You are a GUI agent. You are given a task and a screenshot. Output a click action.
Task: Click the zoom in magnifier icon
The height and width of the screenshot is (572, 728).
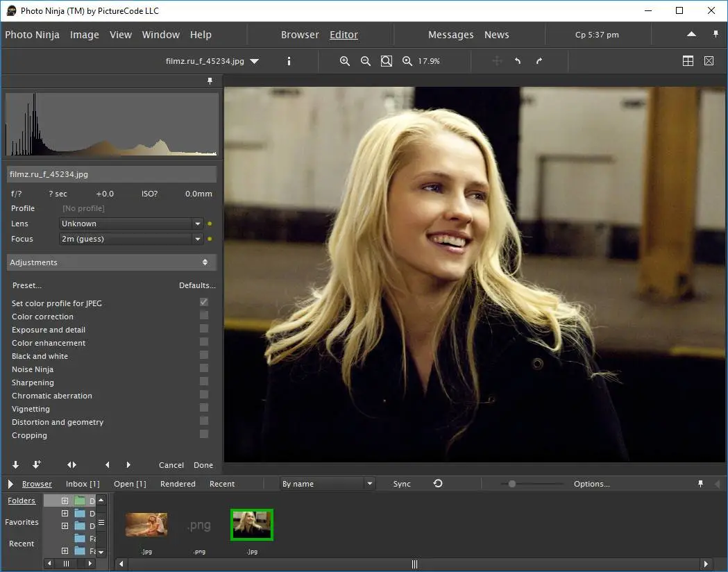point(345,61)
